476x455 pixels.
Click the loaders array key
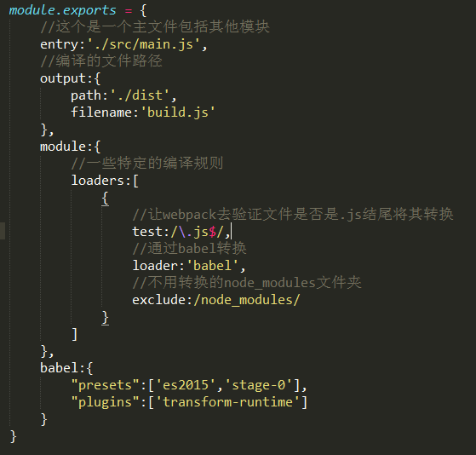pos(98,181)
